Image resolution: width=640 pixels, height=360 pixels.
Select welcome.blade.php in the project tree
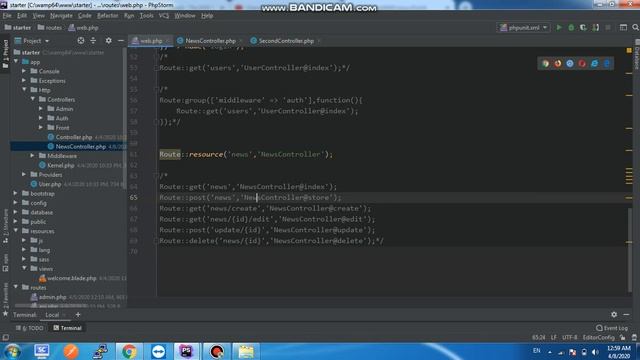coord(71,278)
